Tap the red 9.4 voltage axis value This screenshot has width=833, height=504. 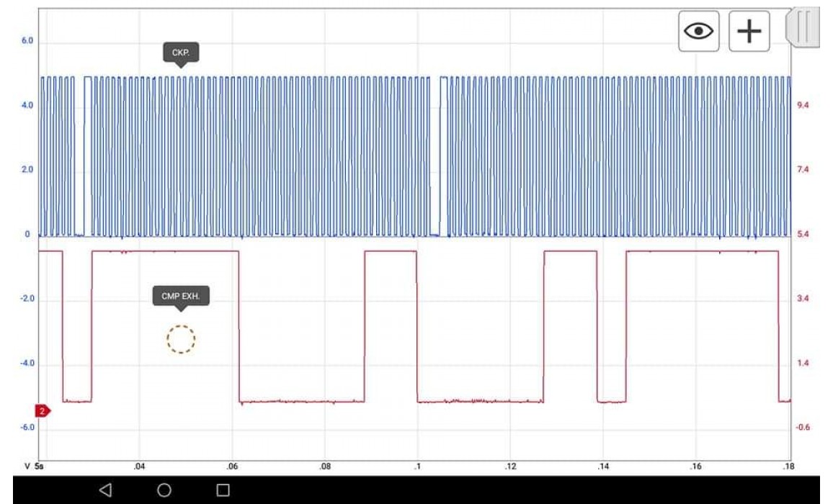(x=803, y=105)
